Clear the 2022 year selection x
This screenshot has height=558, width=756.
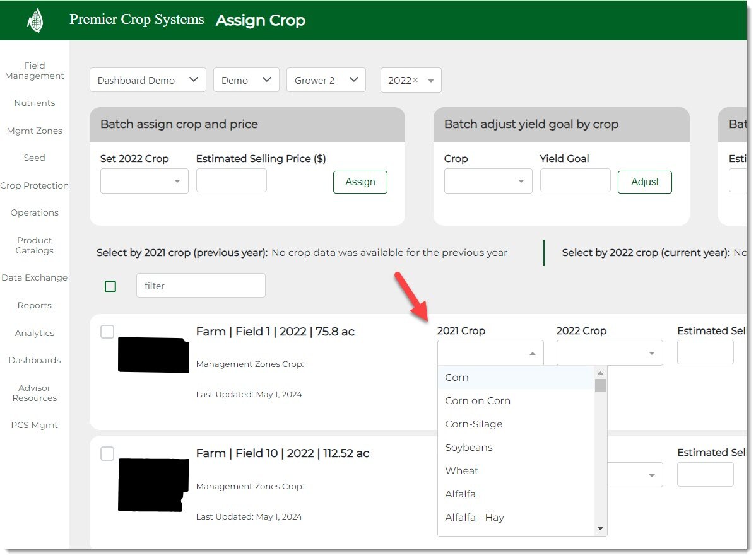tap(415, 80)
